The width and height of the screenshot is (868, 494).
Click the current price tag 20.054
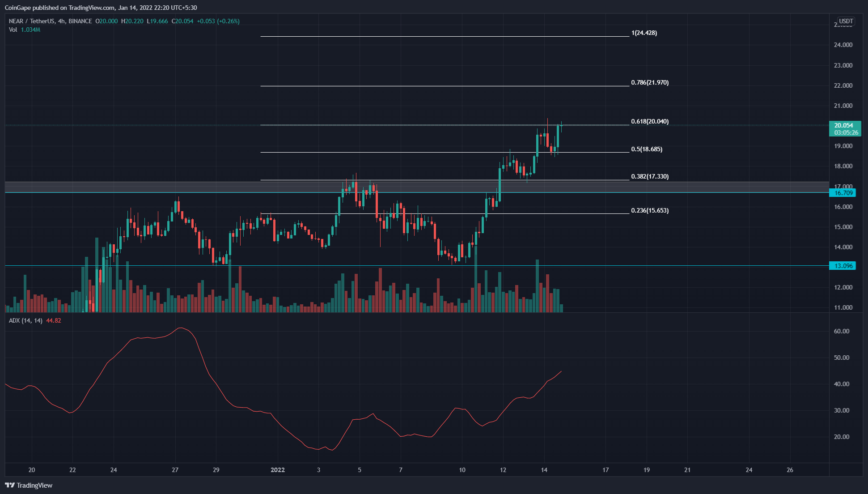[x=843, y=126]
